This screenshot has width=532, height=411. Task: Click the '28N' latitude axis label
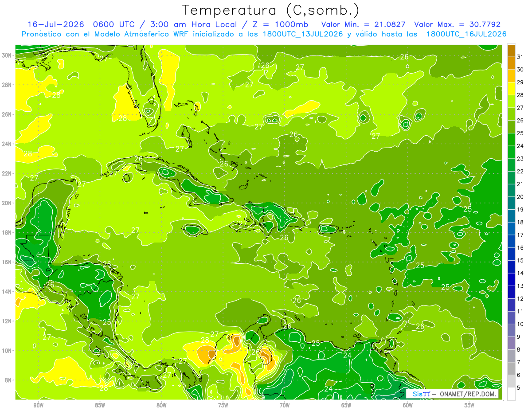coord(7,85)
